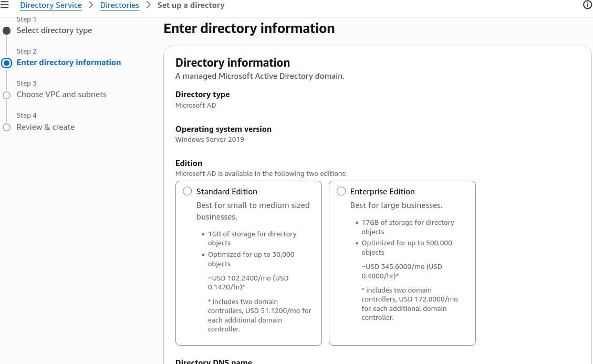
Task: Click 'Microsoft AD' directory type value
Action: point(195,105)
